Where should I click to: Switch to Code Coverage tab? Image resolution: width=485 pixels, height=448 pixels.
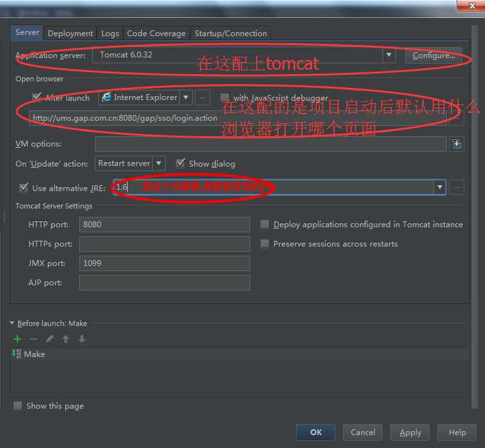156,34
